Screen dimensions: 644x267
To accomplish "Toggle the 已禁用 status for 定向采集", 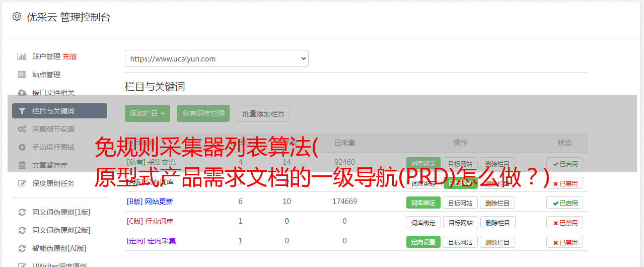I will click(565, 242).
